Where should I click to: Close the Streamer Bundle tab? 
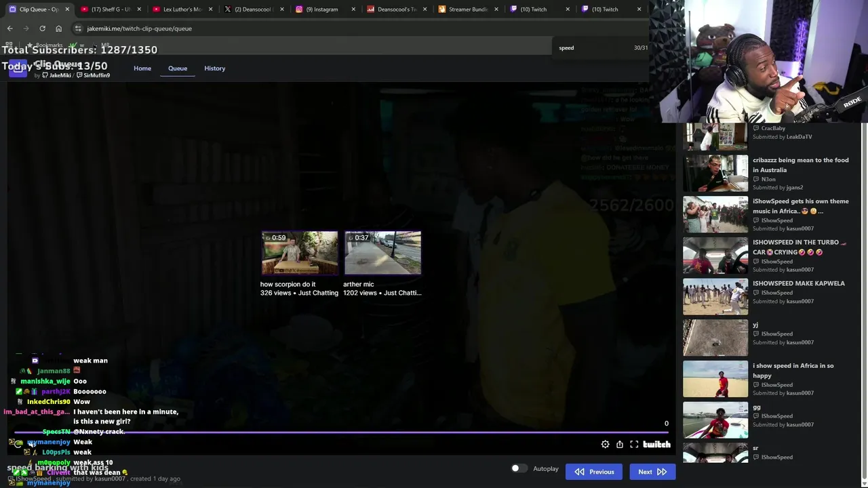[496, 9]
